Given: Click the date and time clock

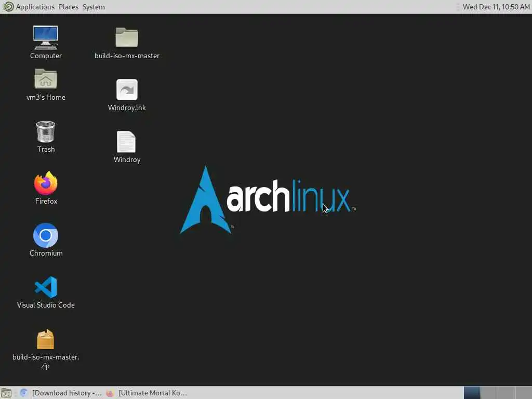Looking at the screenshot, I should tap(496, 7).
